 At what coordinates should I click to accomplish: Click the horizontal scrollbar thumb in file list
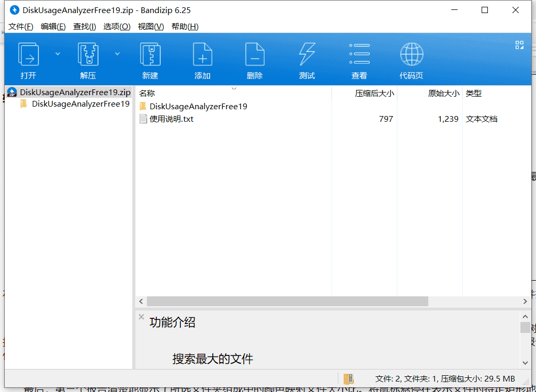pyautogui.click(x=288, y=301)
